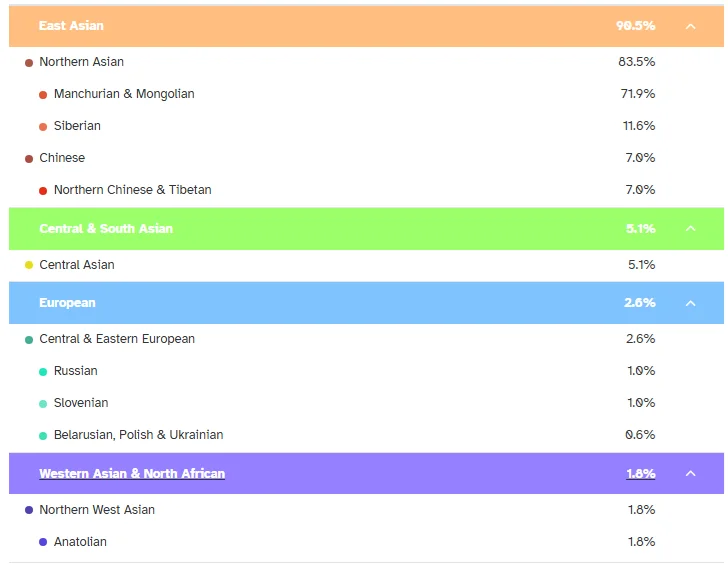Click the 71.9% Manchurian & Mongolian value
The width and height of the screenshot is (728, 572).
[x=638, y=94]
